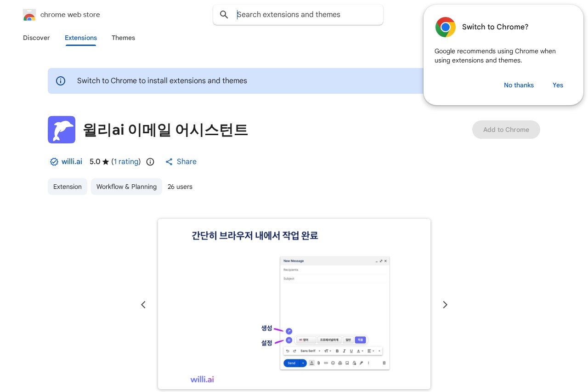Screen dimensions: 588x392
Task: Advance the screenshot carousel with the right arrow
Action: tap(445, 305)
